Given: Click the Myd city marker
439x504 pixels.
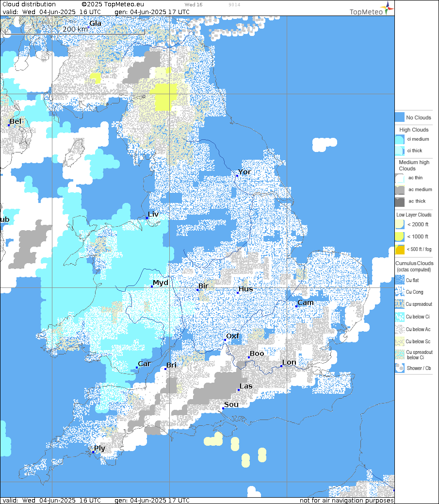Looking at the screenshot, I should 152,286.
